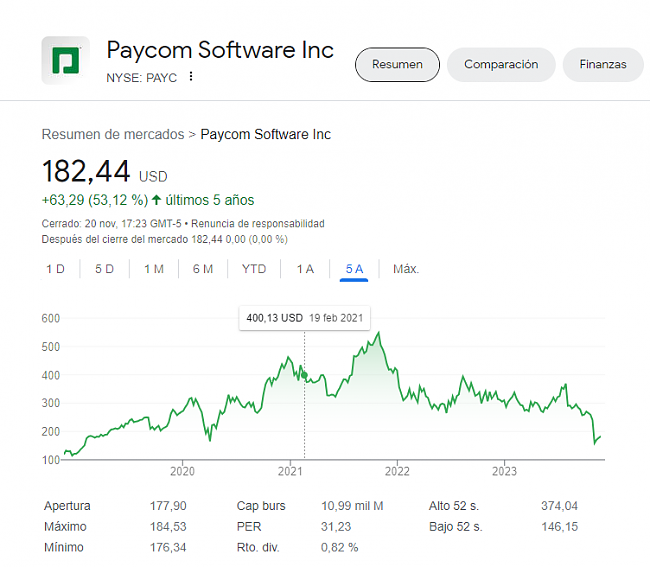Click the 2023 label on chart axis

point(504,471)
